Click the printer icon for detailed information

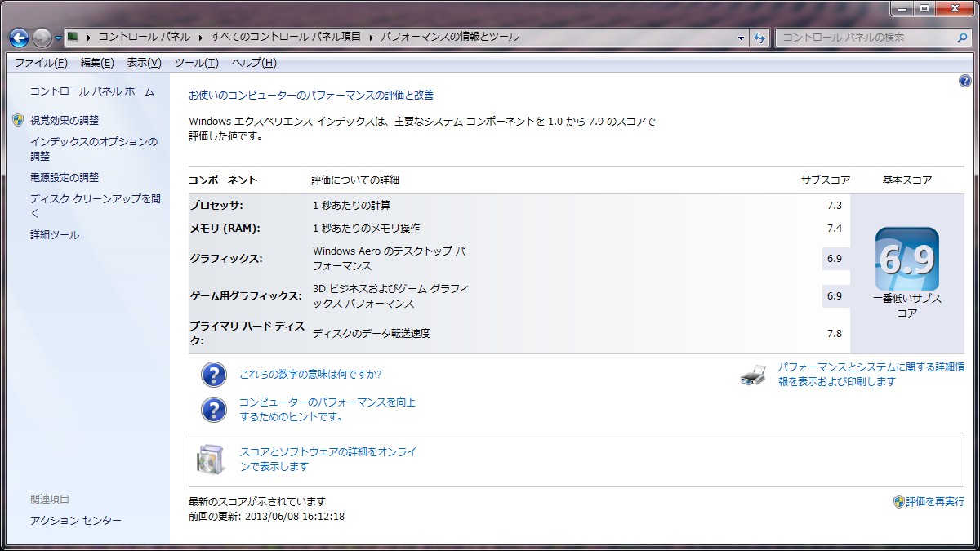(x=752, y=375)
